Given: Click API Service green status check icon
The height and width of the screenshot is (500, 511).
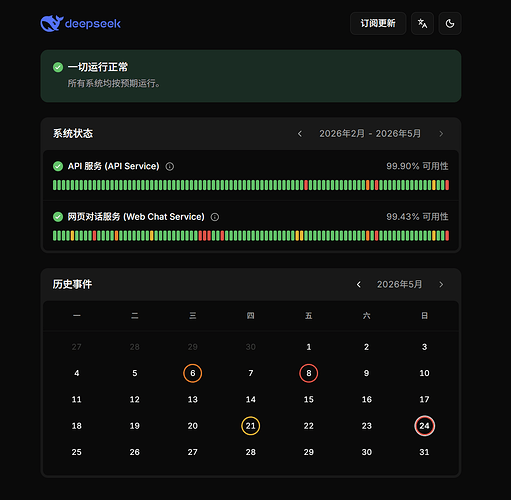Looking at the screenshot, I should tap(58, 166).
